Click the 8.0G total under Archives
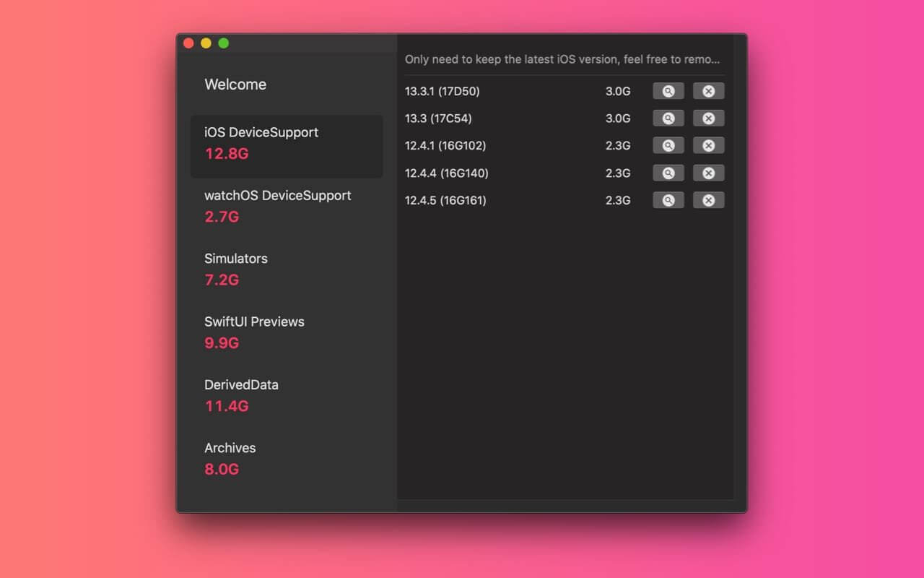The image size is (924, 578). (x=222, y=469)
